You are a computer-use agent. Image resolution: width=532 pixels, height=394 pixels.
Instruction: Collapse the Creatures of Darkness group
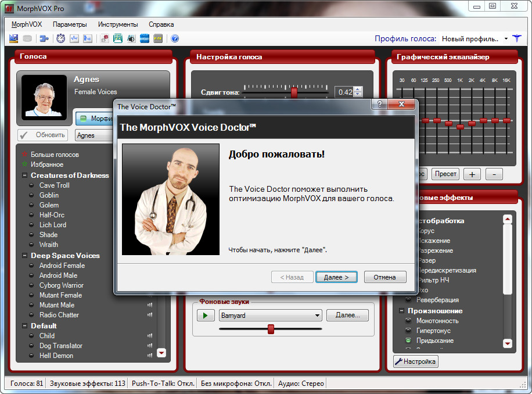24,175
